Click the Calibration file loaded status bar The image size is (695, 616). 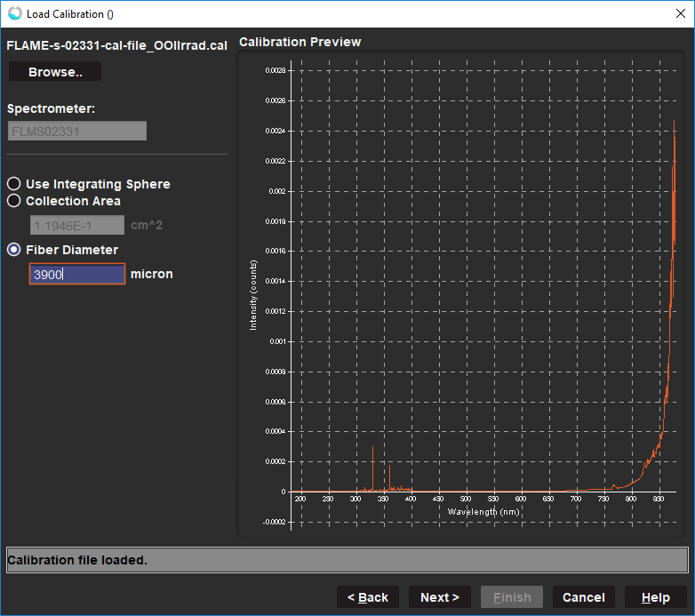[347, 560]
